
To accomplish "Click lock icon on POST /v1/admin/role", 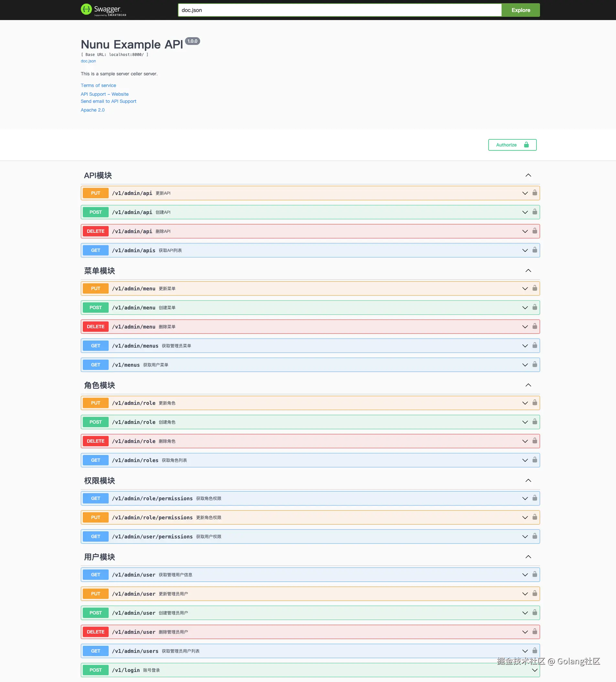I will (535, 422).
